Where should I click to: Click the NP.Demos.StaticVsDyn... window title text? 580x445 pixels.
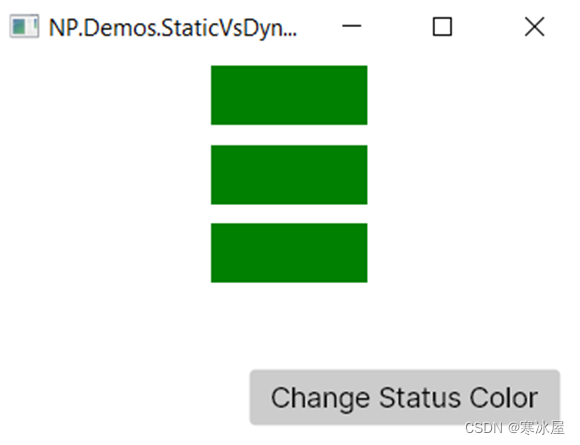click(173, 28)
